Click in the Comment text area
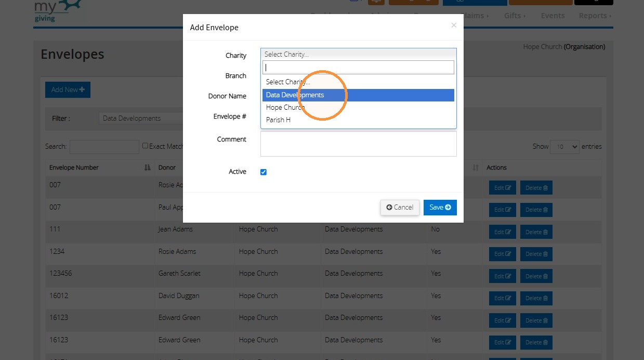Screen dimensions: 644x360 pyautogui.click(x=358, y=144)
